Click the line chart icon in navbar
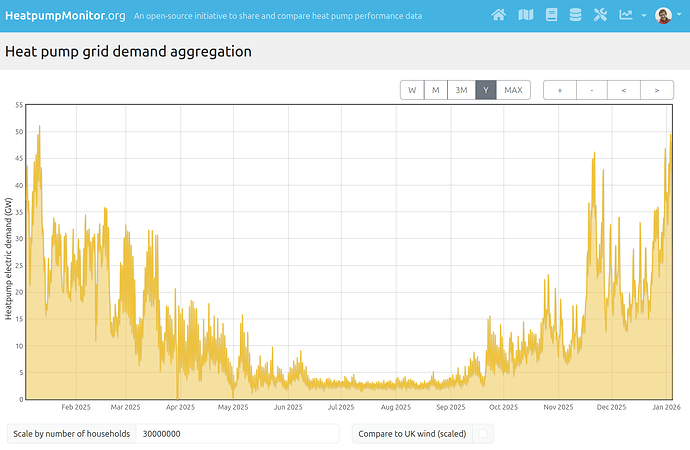Screen dimensions: 690x450 (x=626, y=15)
